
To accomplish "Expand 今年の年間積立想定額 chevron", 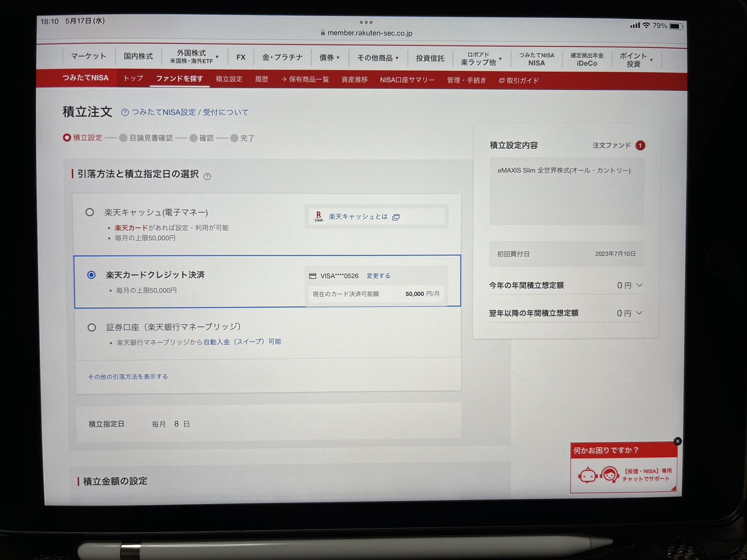I will tap(639, 285).
